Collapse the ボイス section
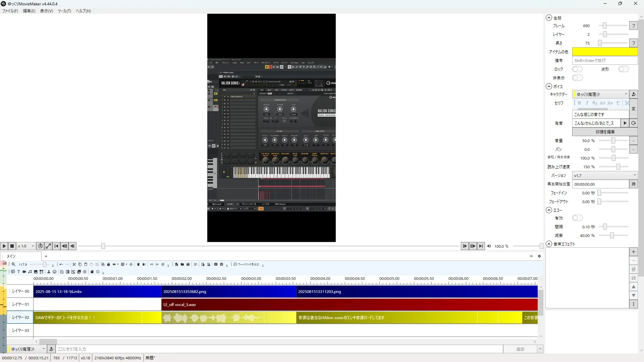This screenshot has width=644, height=362. (x=549, y=86)
